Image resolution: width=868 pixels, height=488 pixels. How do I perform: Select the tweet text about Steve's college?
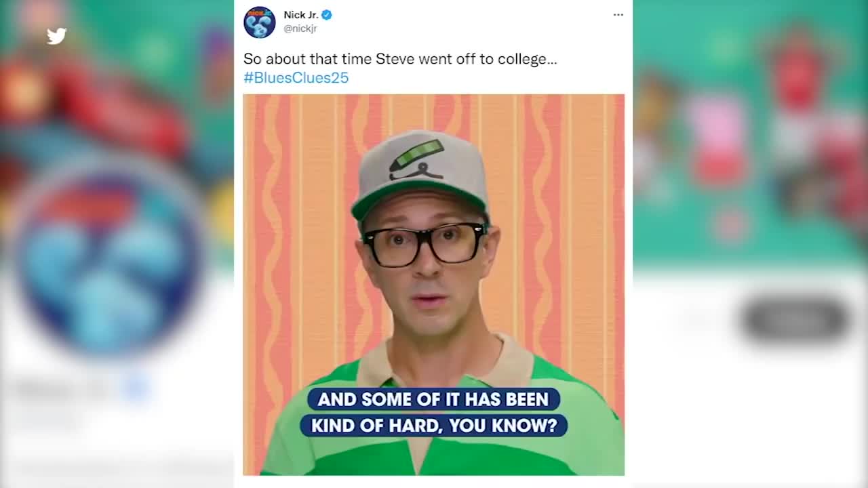pos(400,59)
